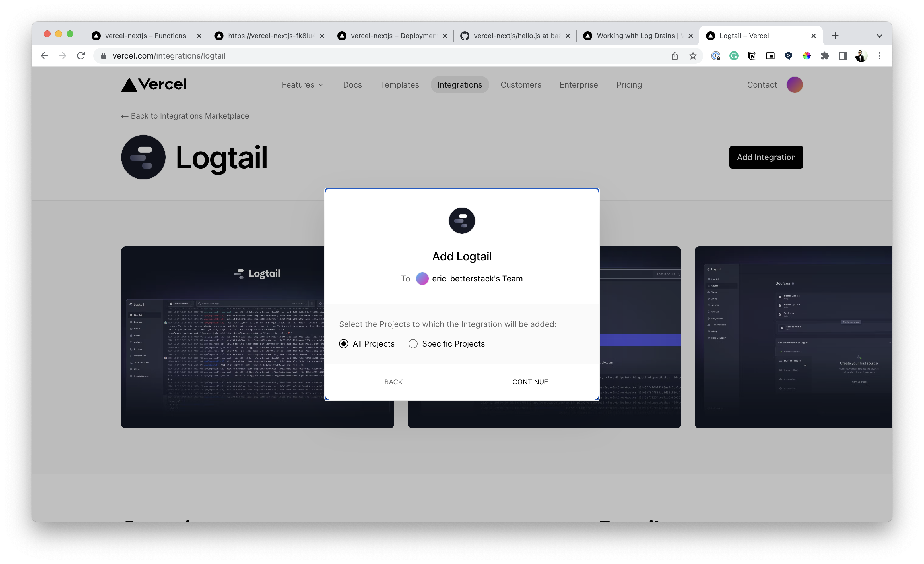Screen dimensions: 924x564
Task: Click the Logtail icon in the dialog
Action: (462, 220)
